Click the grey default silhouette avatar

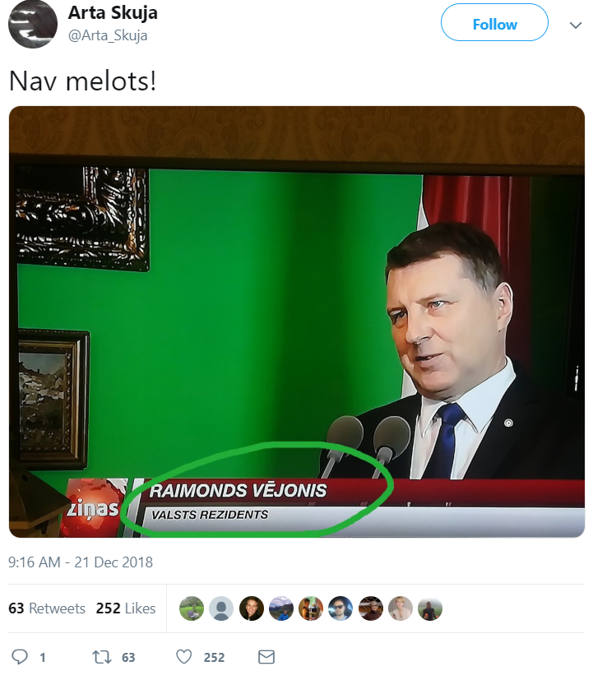pos(221,608)
